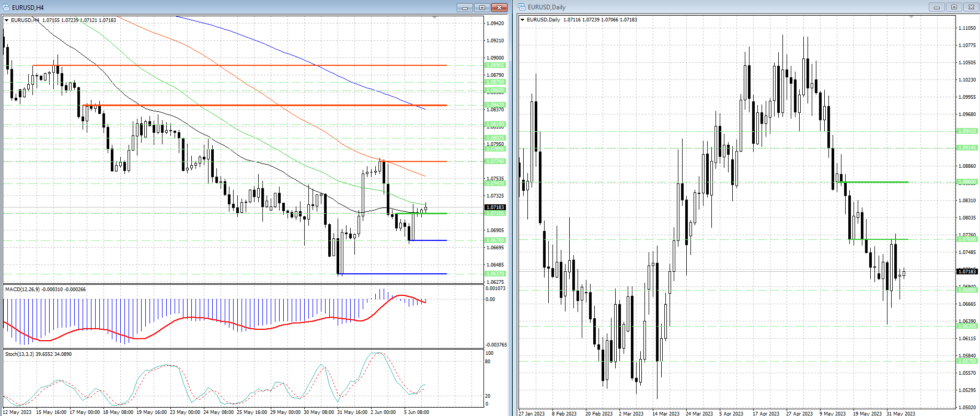This screenshot has height=416, width=980.
Task: Maximize the EURUSD,H4 chart window
Action: 482,7
